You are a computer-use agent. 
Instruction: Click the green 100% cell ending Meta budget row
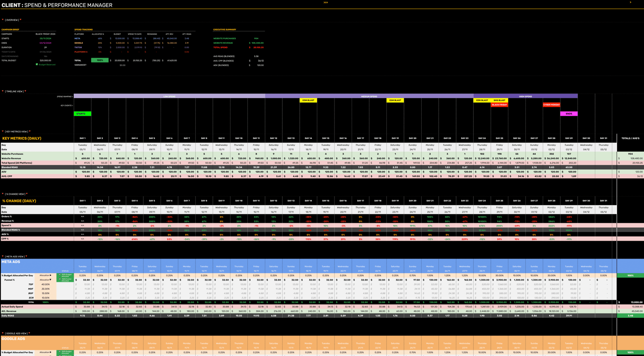click(x=630, y=275)
